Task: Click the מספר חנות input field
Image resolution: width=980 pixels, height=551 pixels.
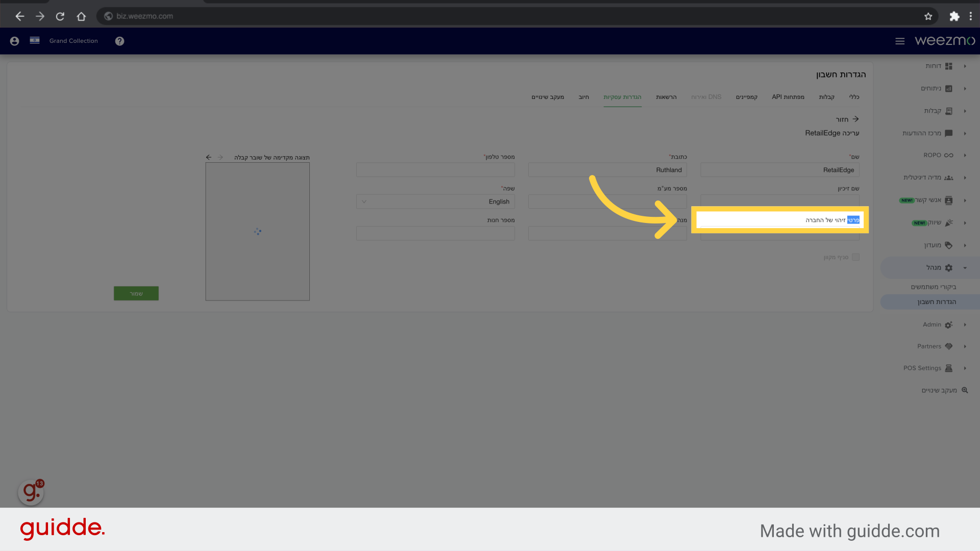Action: click(435, 233)
